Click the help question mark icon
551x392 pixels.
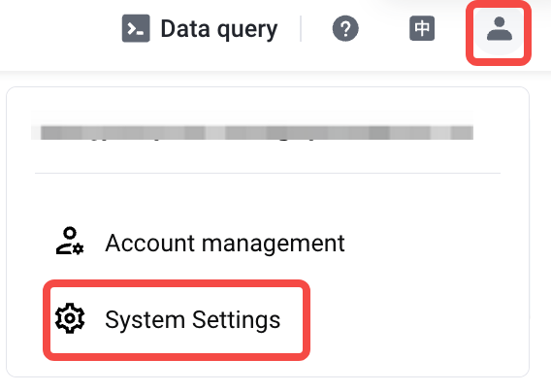[345, 28]
